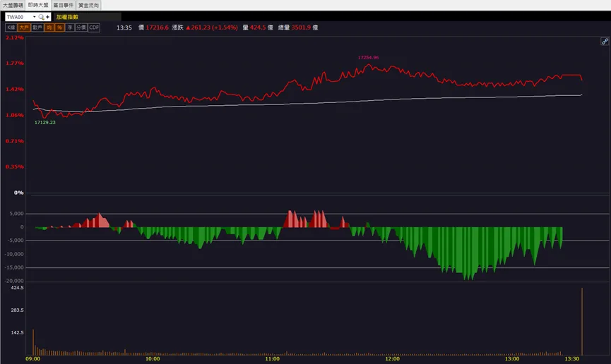This screenshot has height=364, width=611.
Task: Click the high price label 17254.96
Action: (368, 58)
